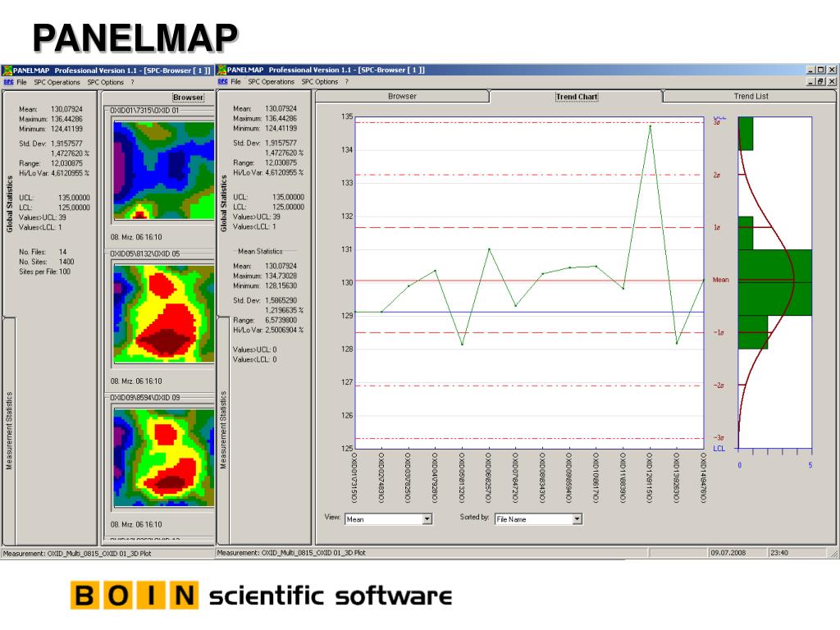This screenshot has height=630, width=840.
Task: Close the right PANELMAP window
Action: coord(832,70)
